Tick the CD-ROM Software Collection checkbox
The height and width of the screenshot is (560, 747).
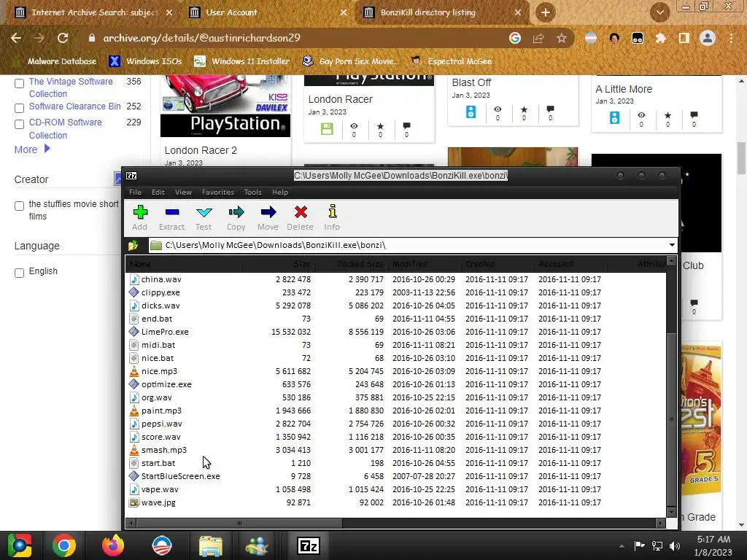19,124
